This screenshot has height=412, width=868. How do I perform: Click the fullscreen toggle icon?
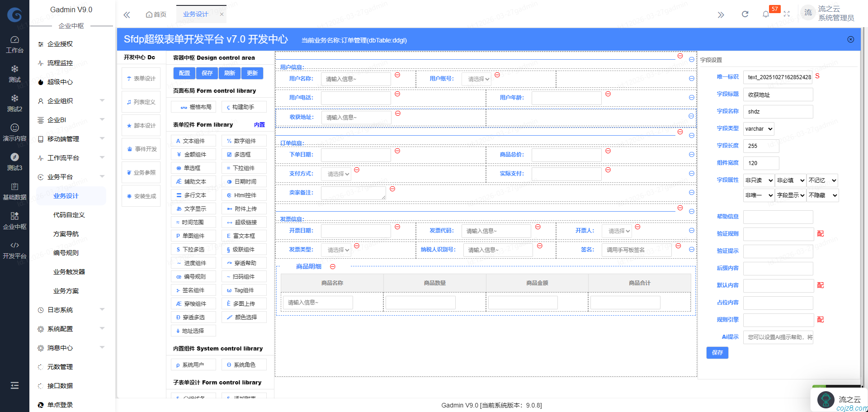tap(787, 14)
